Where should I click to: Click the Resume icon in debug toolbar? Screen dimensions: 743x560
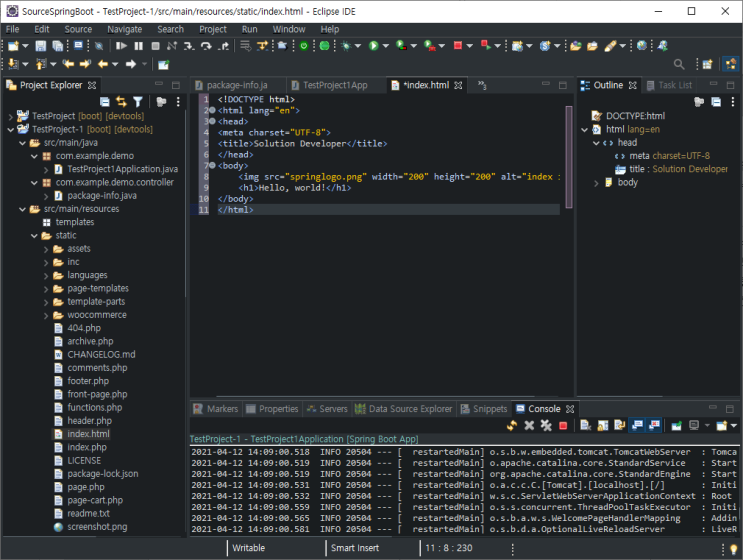pos(121,46)
